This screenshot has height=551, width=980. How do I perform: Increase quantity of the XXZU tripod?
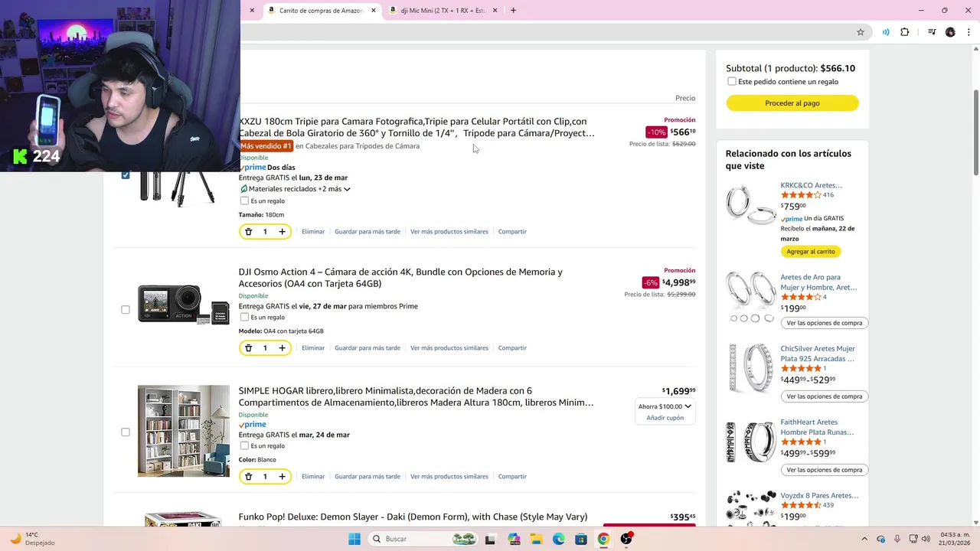click(282, 232)
